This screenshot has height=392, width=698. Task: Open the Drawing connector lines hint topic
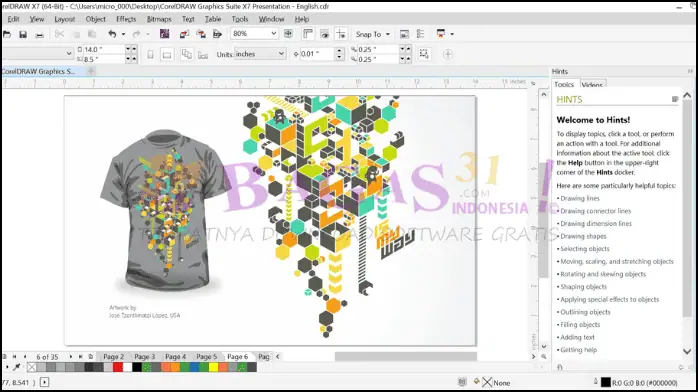coord(596,211)
